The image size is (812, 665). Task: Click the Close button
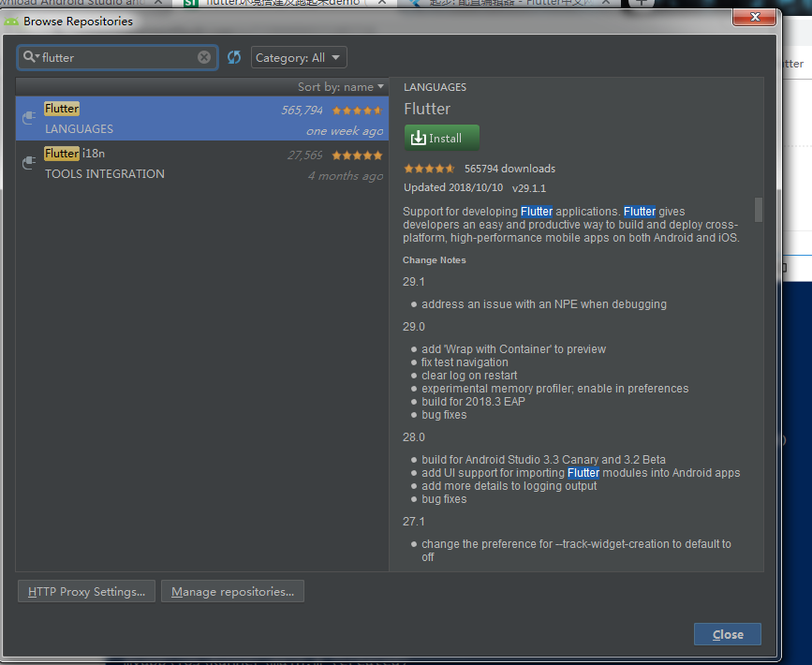coord(728,634)
